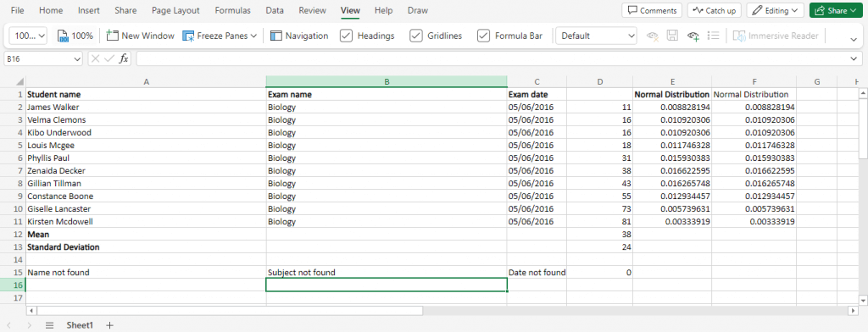
Task: Switch to the Help tab
Action: point(383,10)
